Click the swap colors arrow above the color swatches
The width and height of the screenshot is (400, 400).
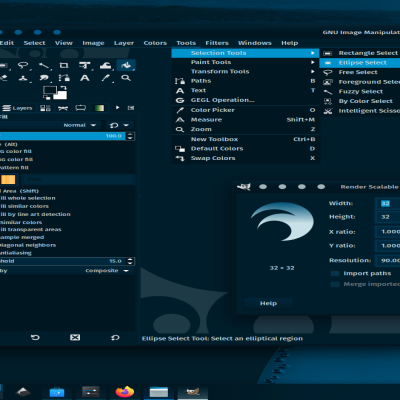tap(63, 88)
